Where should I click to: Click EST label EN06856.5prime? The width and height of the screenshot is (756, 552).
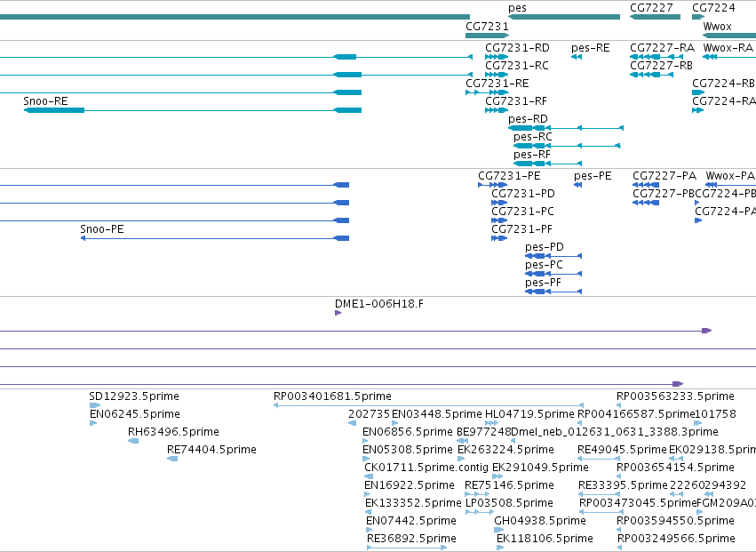pos(408,432)
